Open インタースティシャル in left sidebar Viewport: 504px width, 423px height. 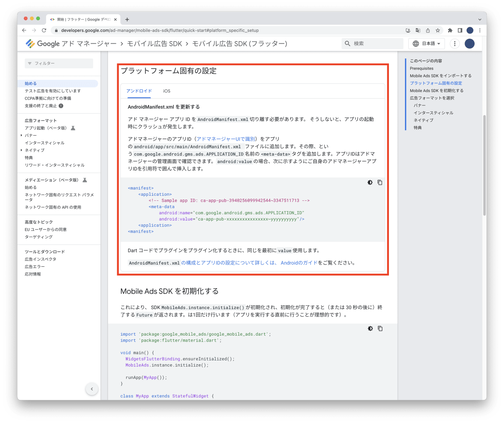45,143
